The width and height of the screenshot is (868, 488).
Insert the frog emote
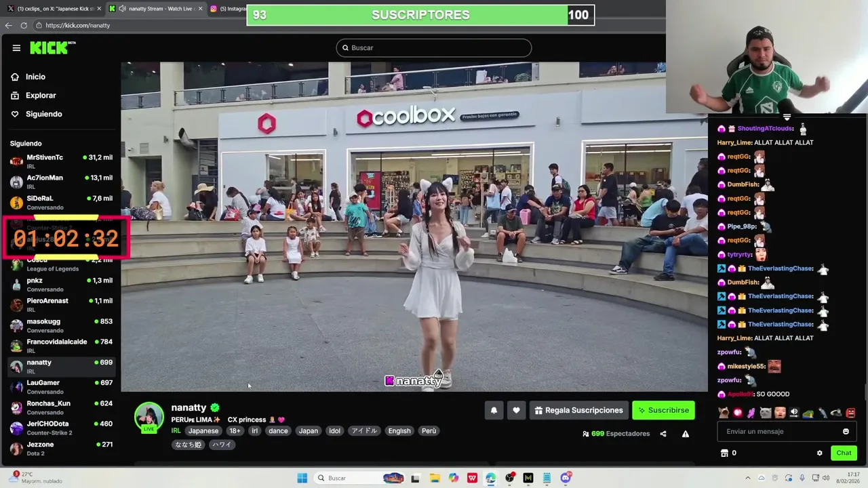pyautogui.click(x=808, y=413)
